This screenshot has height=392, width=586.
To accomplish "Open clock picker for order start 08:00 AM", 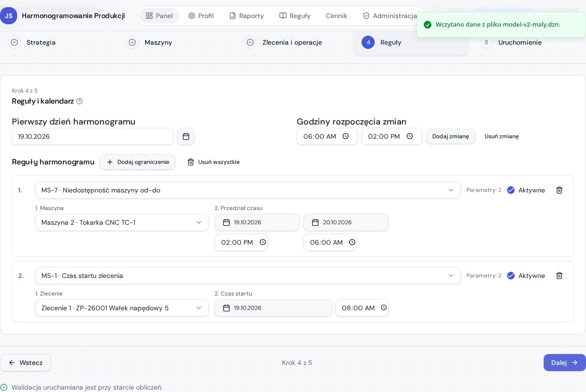I will (384, 308).
